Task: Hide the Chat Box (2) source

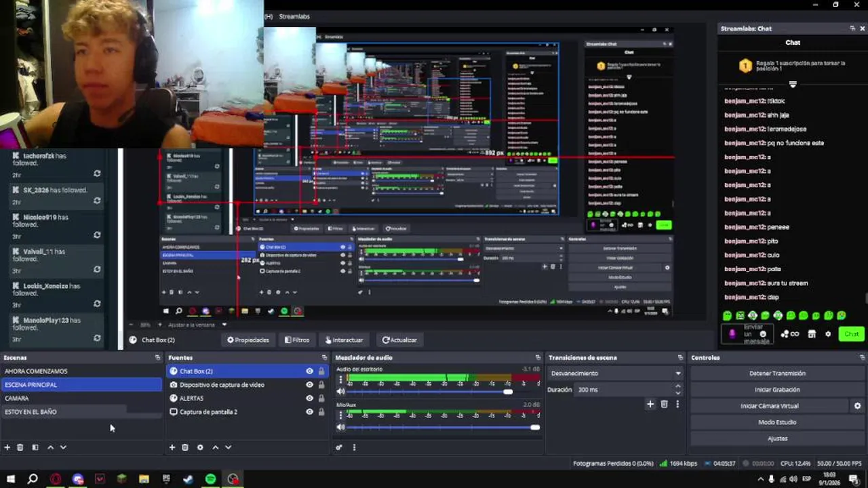Action: pos(309,371)
